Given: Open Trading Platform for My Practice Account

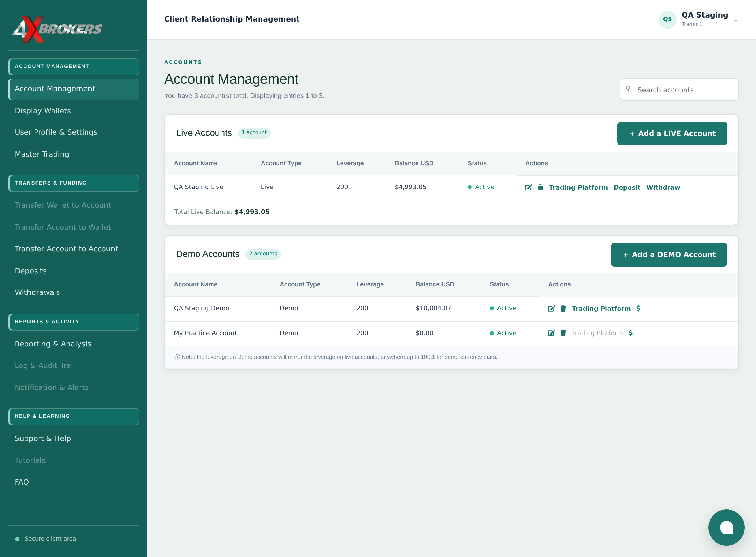Looking at the screenshot, I should point(597,333).
